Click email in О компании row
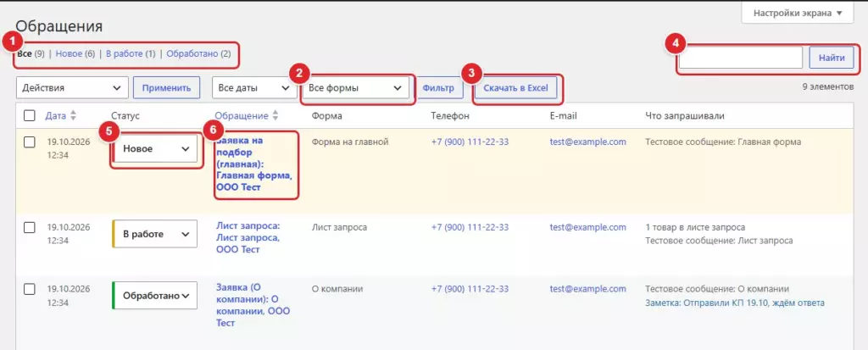This screenshot has height=350, width=868. pyautogui.click(x=588, y=288)
